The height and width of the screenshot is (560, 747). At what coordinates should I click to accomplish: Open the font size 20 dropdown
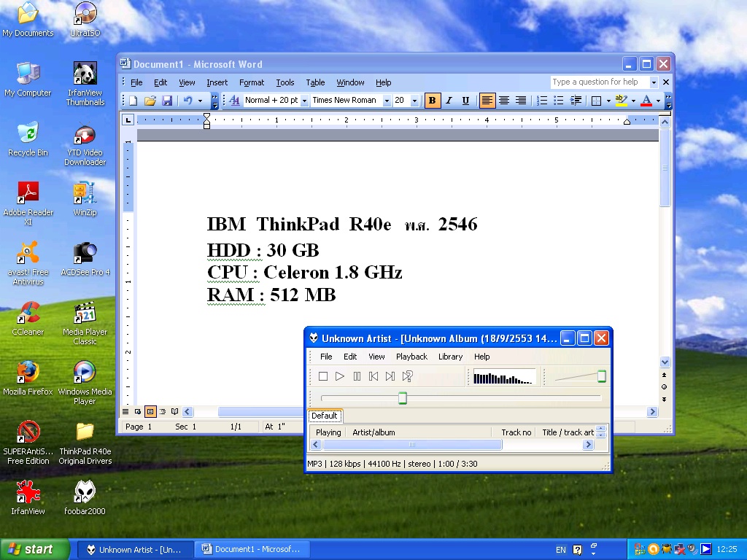tap(414, 101)
